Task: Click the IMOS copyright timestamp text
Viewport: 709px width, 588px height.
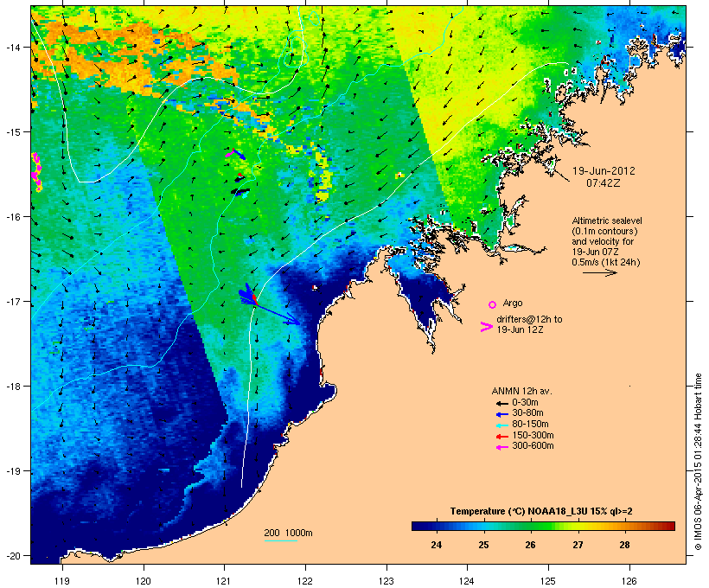Action: [x=698, y=462]
